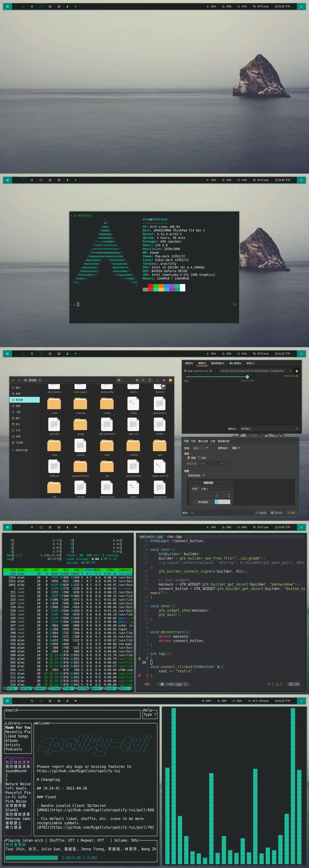Image resolution: width=309 pixels, height=868 pixels.
Task: Open search in the file manager
Action: (x=119, y=380)
